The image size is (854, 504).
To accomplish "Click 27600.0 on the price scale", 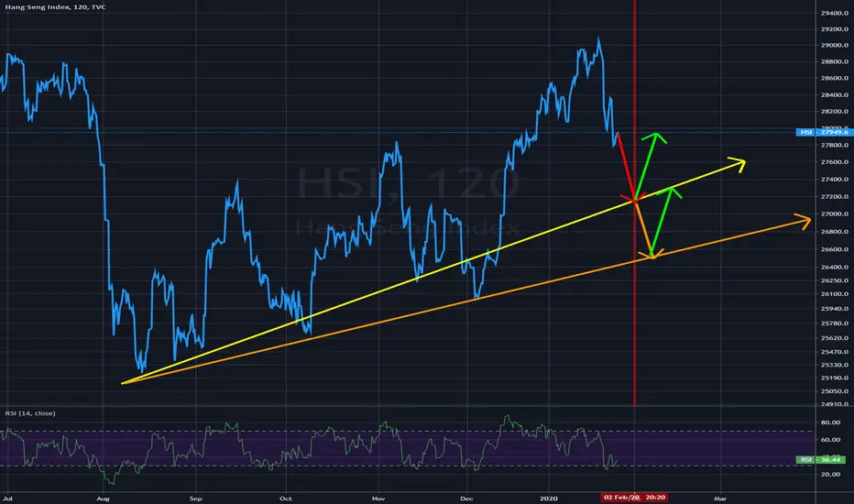I will (x=835, y=162).
